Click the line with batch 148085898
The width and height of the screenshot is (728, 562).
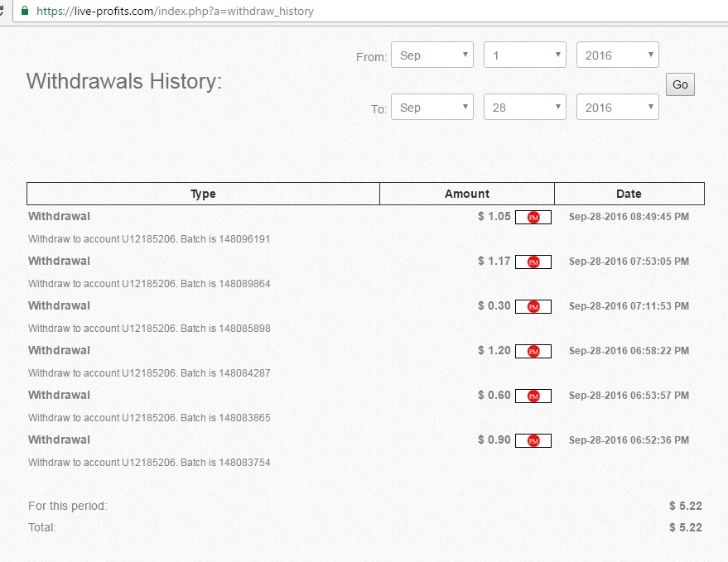[149, 328]
